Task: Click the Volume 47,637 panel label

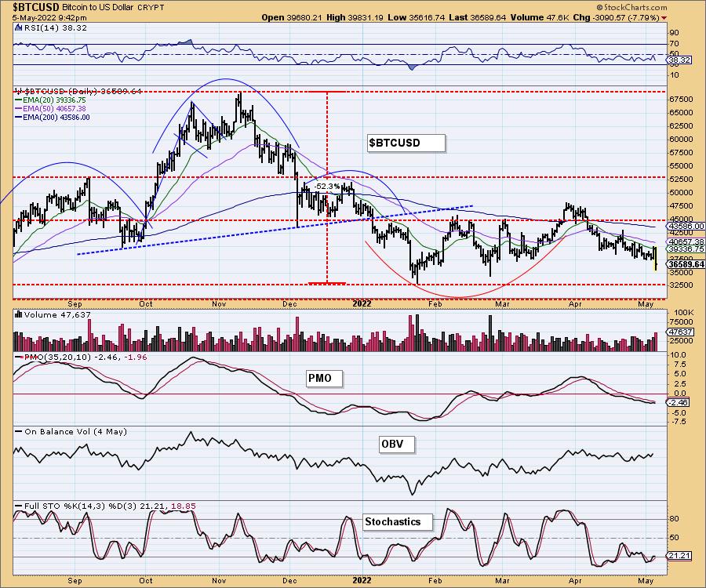Action: 57,314
